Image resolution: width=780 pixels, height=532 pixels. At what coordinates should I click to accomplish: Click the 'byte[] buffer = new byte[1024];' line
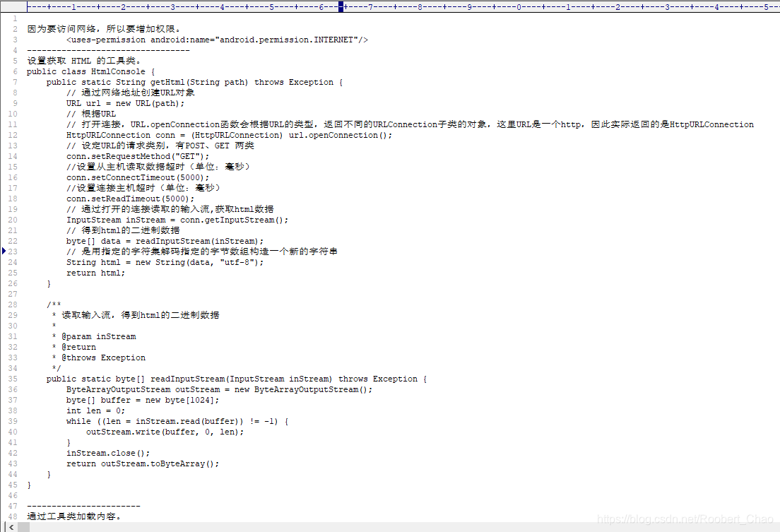[x=143, y=400]
